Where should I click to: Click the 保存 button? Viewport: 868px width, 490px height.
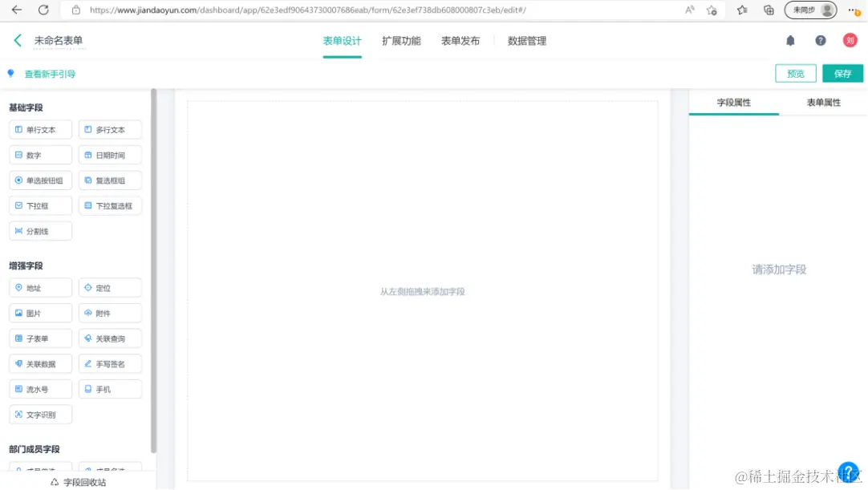[842, 74]
